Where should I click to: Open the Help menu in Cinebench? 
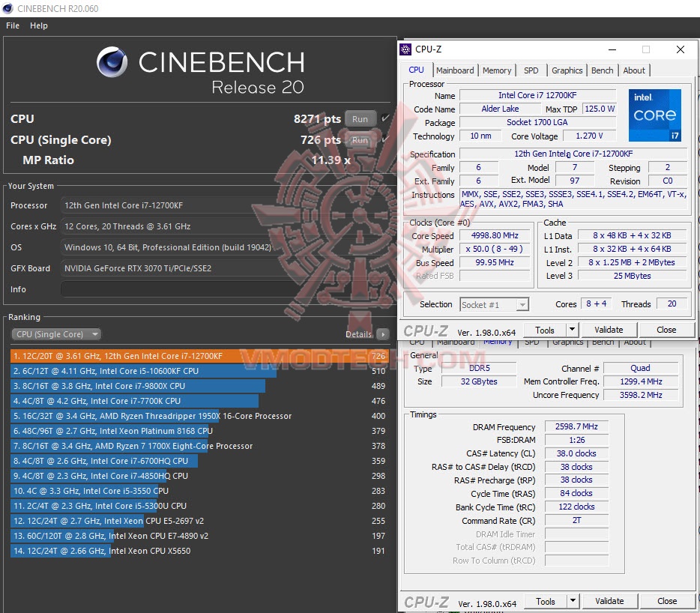[x=39, y=25]
